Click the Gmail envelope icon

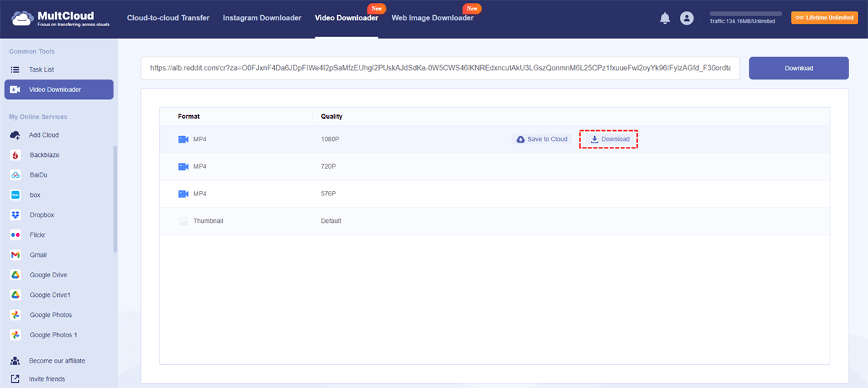point(14,255)
